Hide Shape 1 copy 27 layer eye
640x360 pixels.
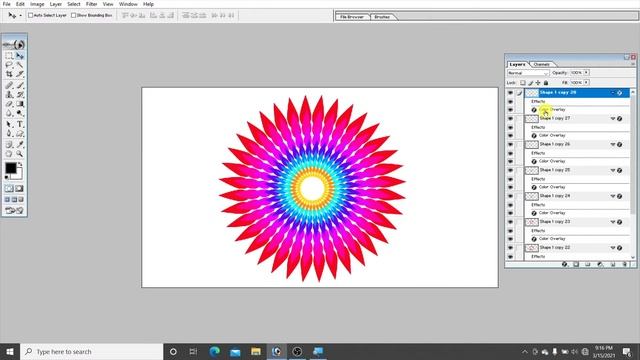pos(510,118)
